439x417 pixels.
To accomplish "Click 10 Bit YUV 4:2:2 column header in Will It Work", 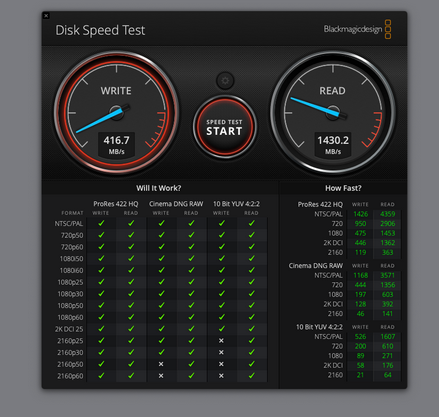I will click(236, 204).
